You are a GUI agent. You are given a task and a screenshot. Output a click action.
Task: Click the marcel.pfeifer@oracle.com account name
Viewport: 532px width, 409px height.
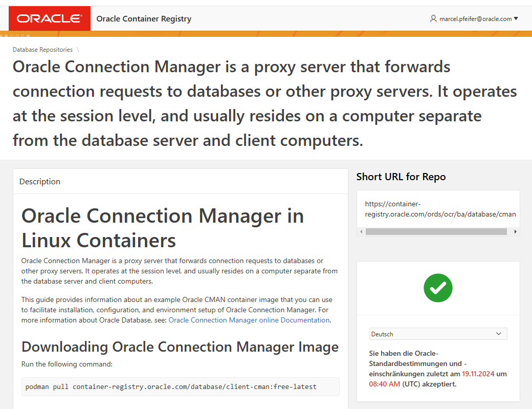[x=475, y=19]
